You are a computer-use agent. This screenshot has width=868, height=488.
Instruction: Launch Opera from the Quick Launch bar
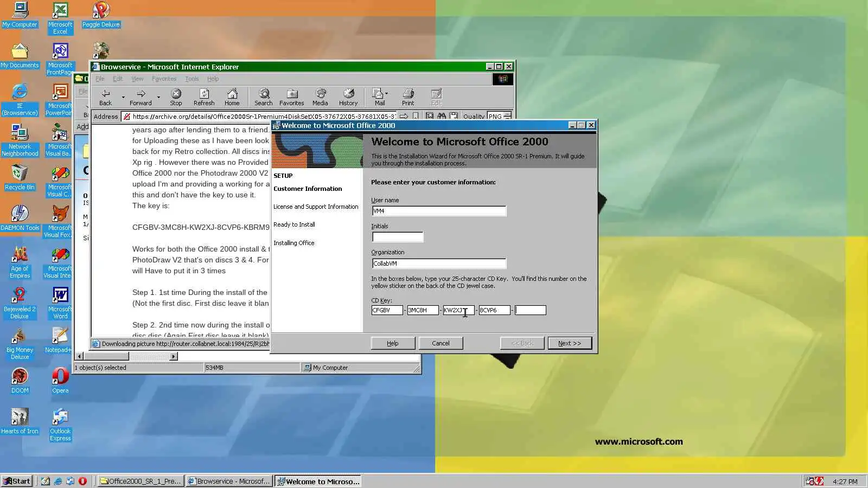point(82,481)
